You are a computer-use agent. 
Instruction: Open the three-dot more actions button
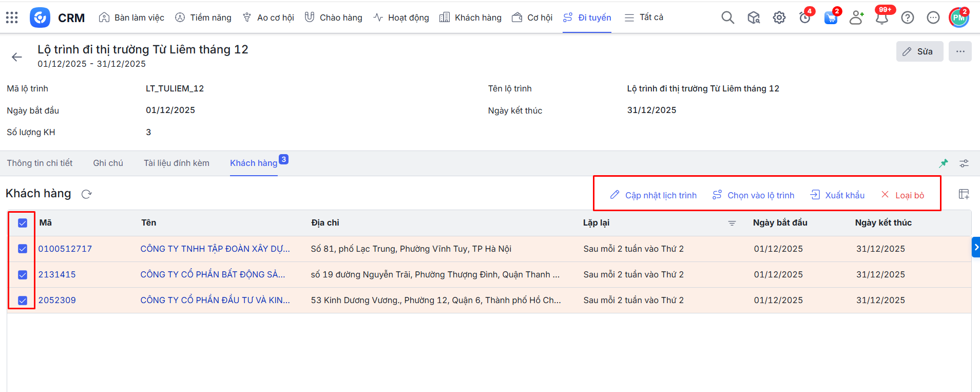pos(960,51)
